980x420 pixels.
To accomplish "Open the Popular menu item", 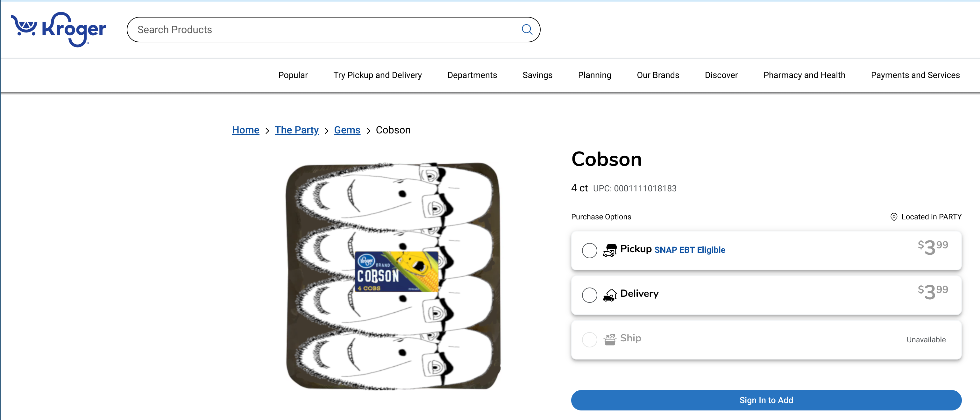I will click(293, 75).
